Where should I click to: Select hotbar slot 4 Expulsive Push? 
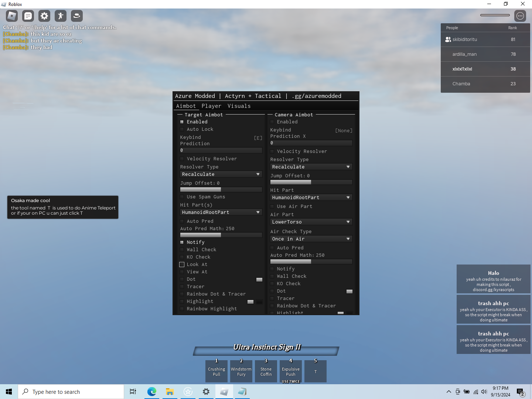pos(291,371)
